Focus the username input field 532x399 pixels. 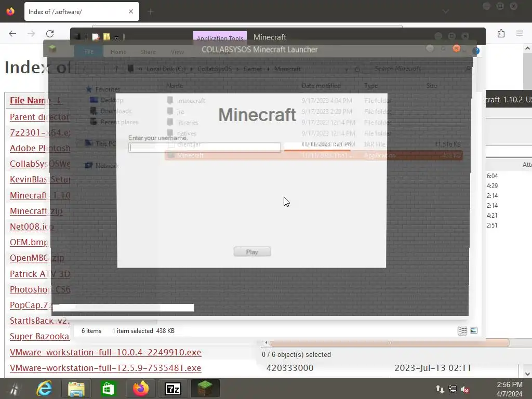point(205,147)
